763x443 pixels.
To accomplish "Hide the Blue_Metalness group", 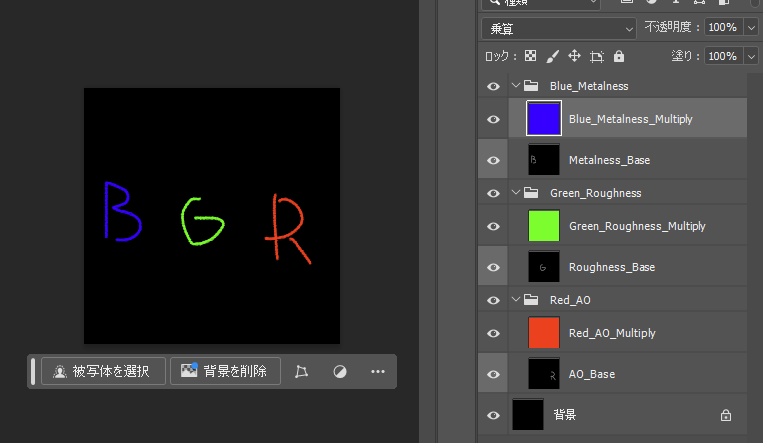I will tap(493, 87).
